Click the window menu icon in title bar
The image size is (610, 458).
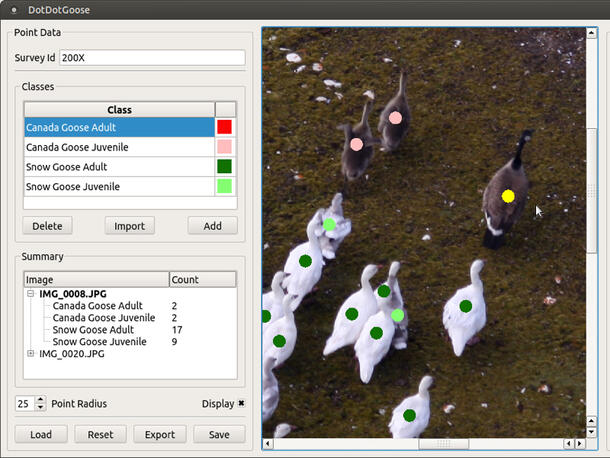[14, 10]
